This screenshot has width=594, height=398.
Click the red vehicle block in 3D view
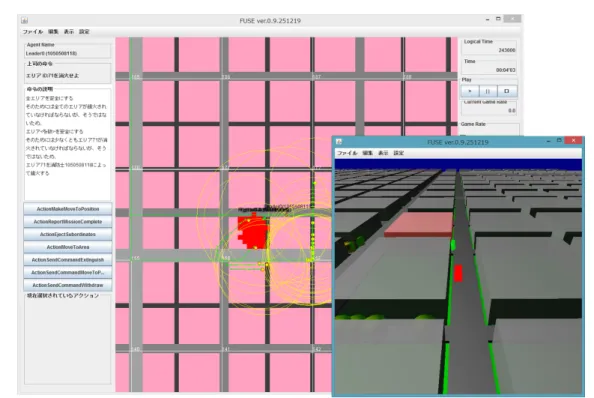pyautogui.click(x=458, y=273)
